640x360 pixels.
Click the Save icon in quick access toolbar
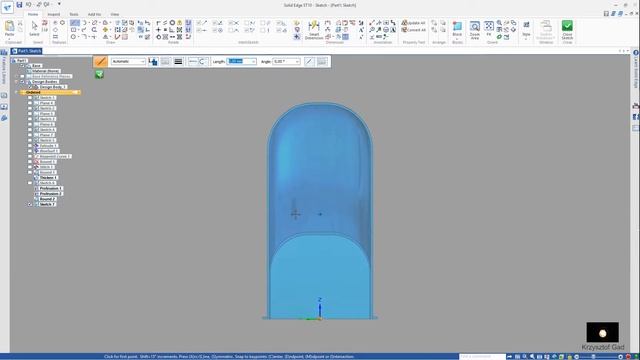click(19, 5)
